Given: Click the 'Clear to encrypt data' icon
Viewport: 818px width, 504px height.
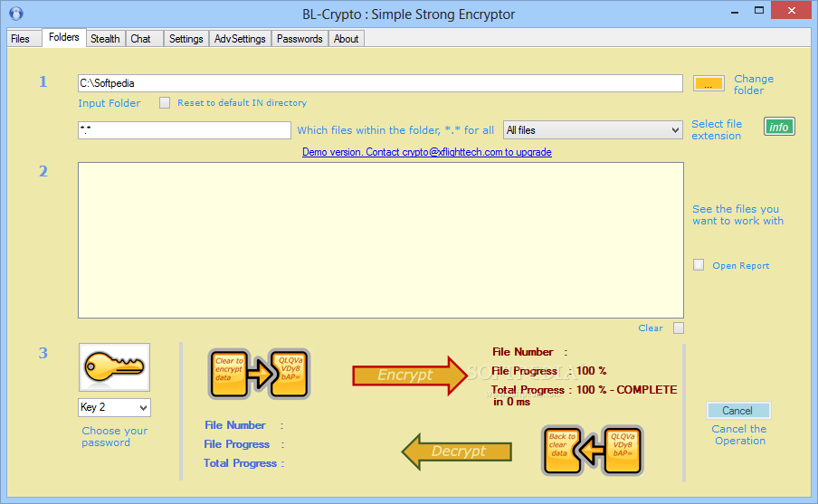Looking at the screenshot, I should pos(260,374).
